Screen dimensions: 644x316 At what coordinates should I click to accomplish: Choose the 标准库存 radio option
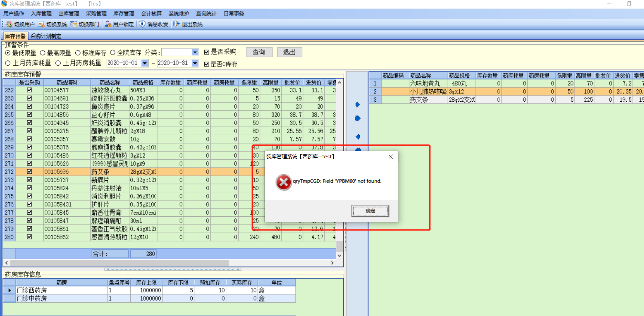(78, 53)
